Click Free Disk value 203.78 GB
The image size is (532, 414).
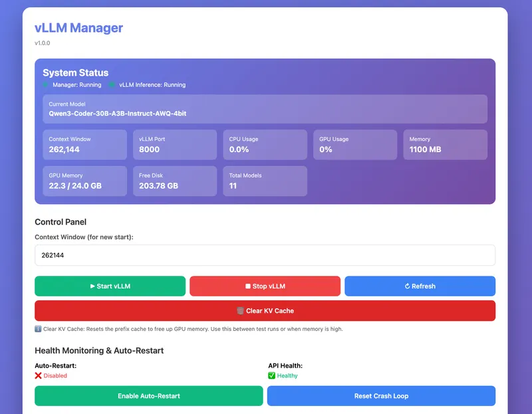tap(158, 186)
